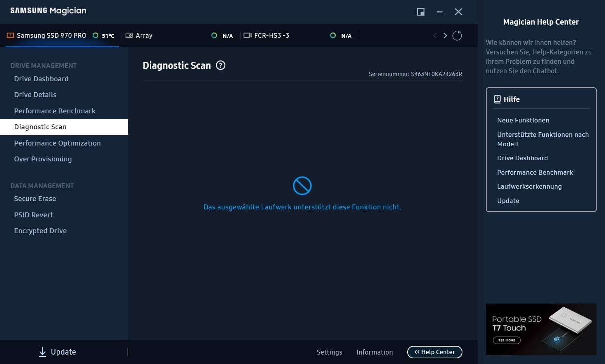Minimize the Samsung Magician window

pyautogui.click(x=439, y=12)
